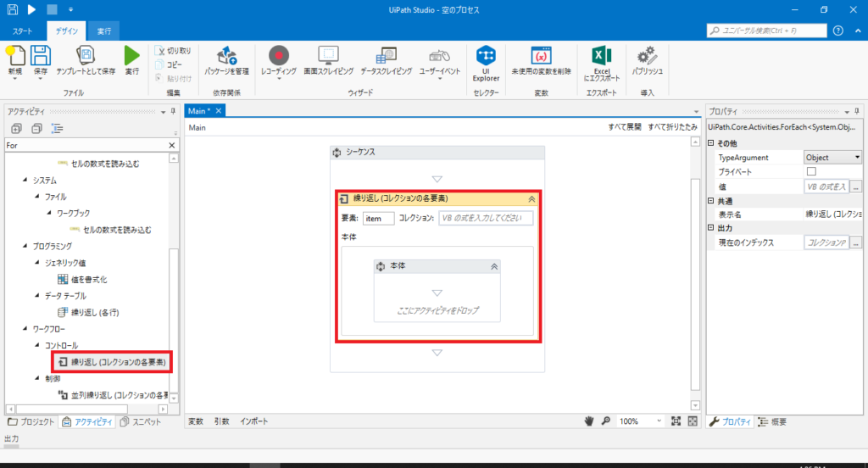This screenshot has width=868, height=468.
Task: Select 値を書式化 activity
Action: click(x=83, y=279)
